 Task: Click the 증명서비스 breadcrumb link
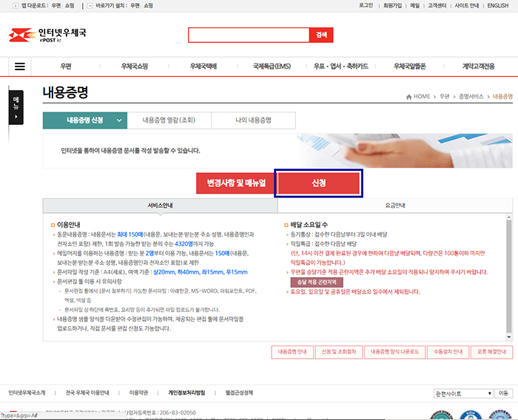(x=471, y=96)
